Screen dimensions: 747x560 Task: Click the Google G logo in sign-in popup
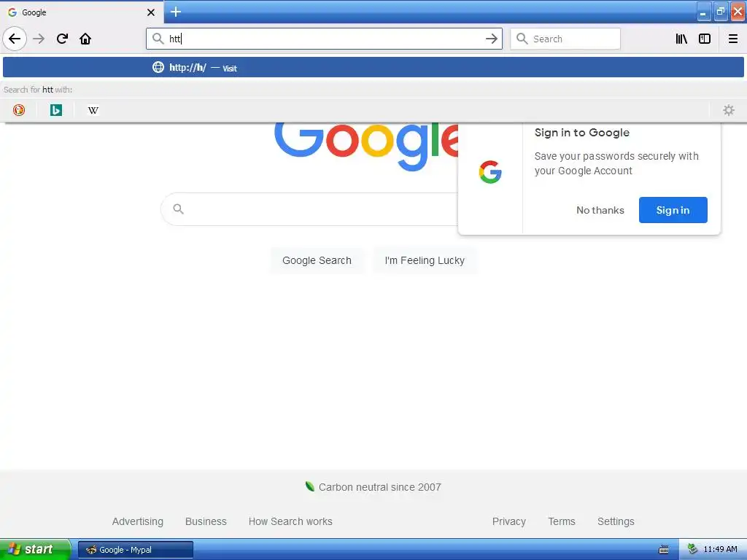[490, 172]
